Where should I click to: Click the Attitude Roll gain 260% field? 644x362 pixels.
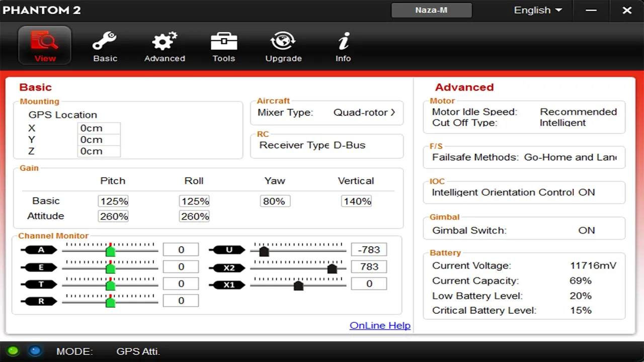194,216
